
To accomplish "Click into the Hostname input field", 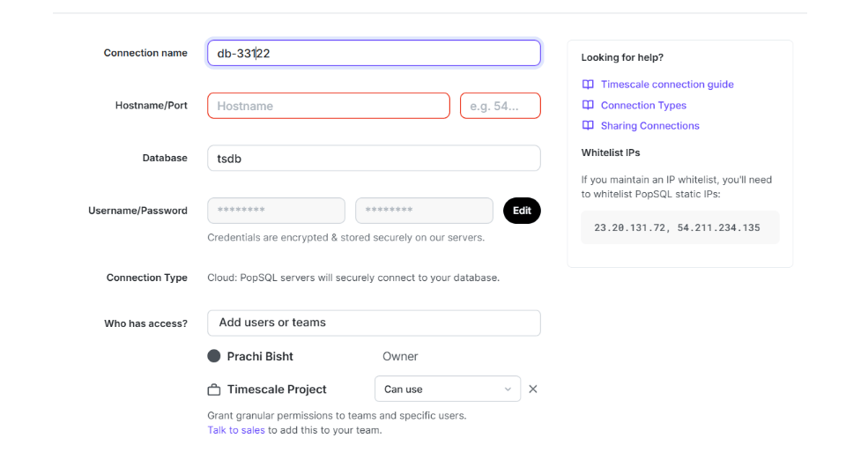I will click(x=328, y=106).
